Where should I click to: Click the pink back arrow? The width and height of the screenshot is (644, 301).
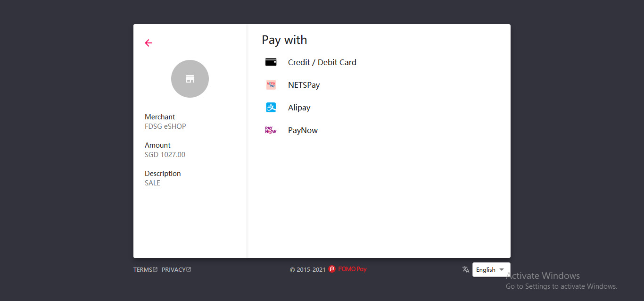pos(149,43)
